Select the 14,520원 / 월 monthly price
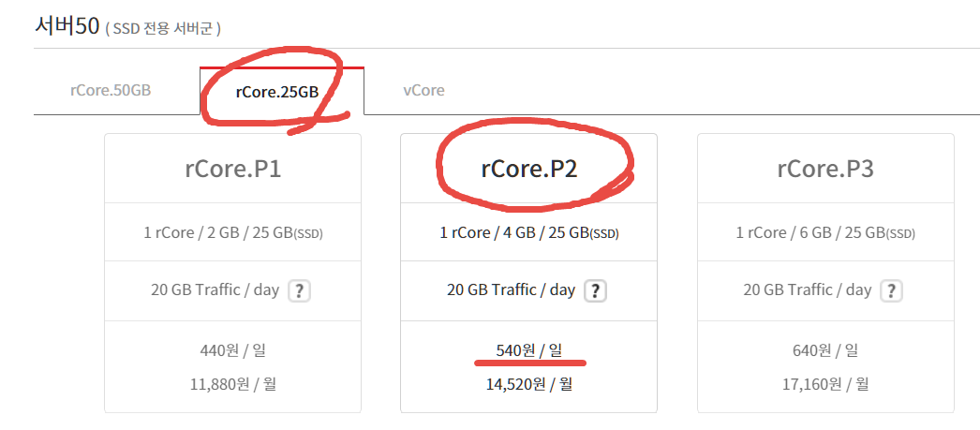 pos(528,382)
